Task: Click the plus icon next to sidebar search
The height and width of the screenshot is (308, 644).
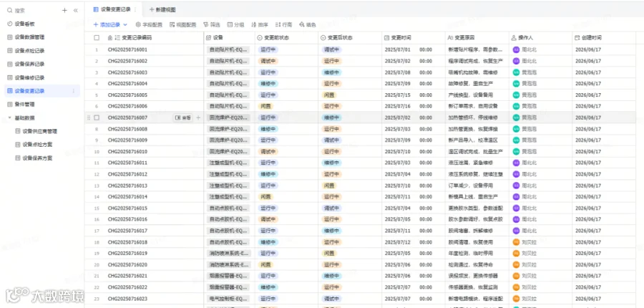Action: coord(64,10)
